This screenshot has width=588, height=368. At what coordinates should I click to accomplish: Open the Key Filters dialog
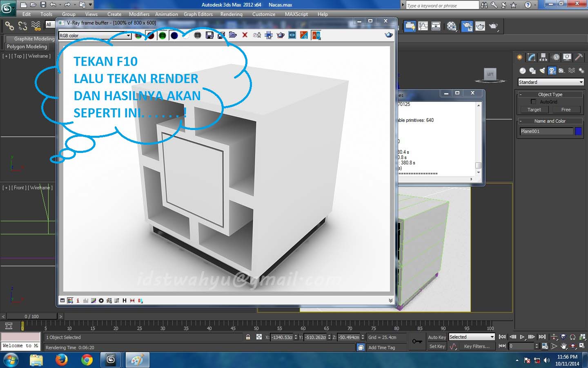point(477,346)
